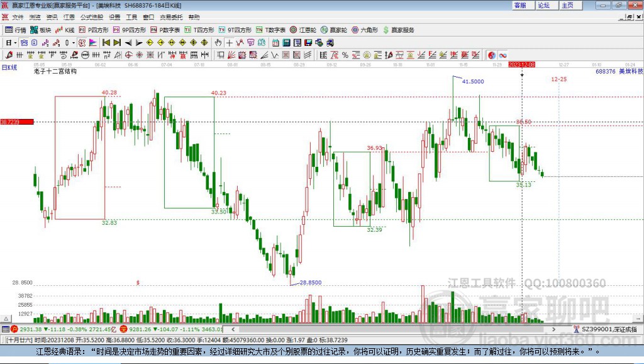Open the 工具 menu
644x364 pixels.
131,17
